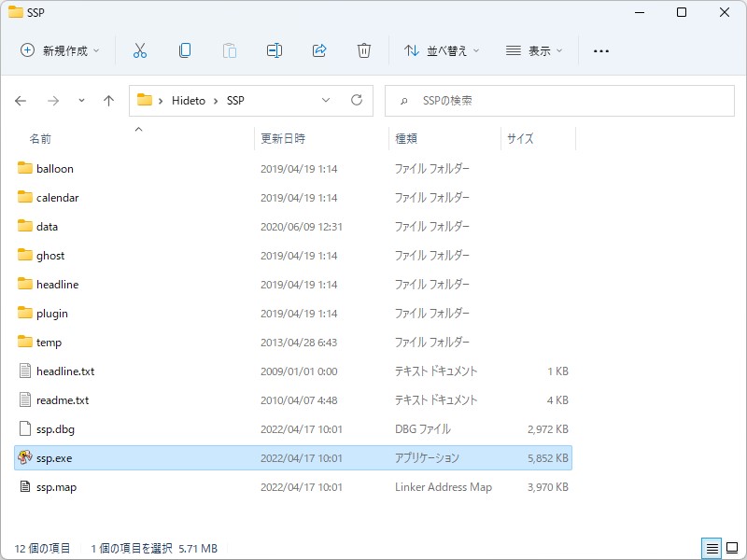Switch to details view in the status bar
The width and height of the screenshot is (747, 560).
click(x=711, y=550)
